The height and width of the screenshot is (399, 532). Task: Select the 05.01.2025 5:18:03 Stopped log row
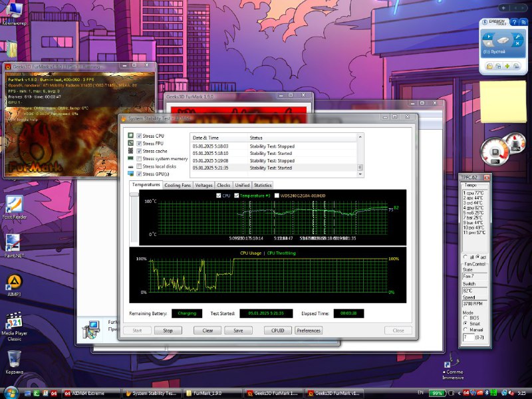pos(274,146)
